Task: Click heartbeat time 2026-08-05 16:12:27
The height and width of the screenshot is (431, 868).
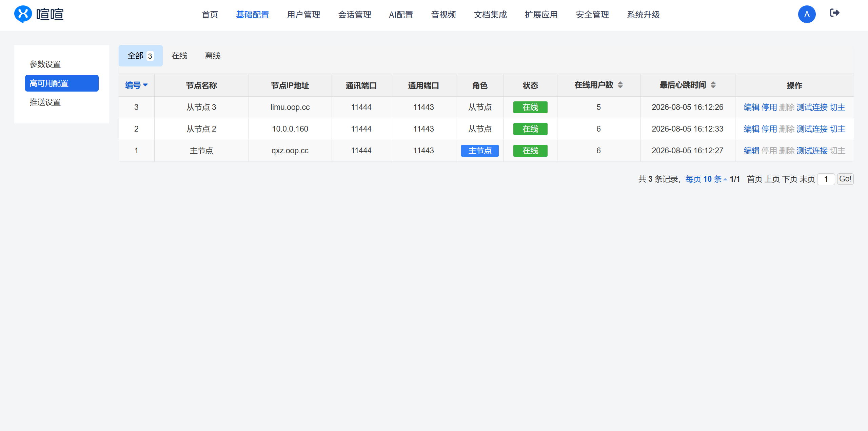Action: click(687, 151)
